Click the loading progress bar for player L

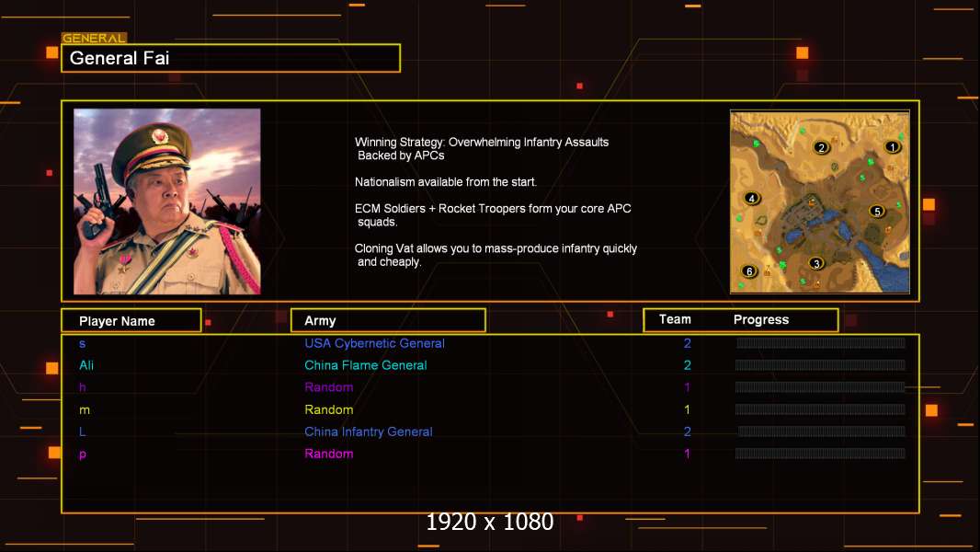click(x=821, y=431)
